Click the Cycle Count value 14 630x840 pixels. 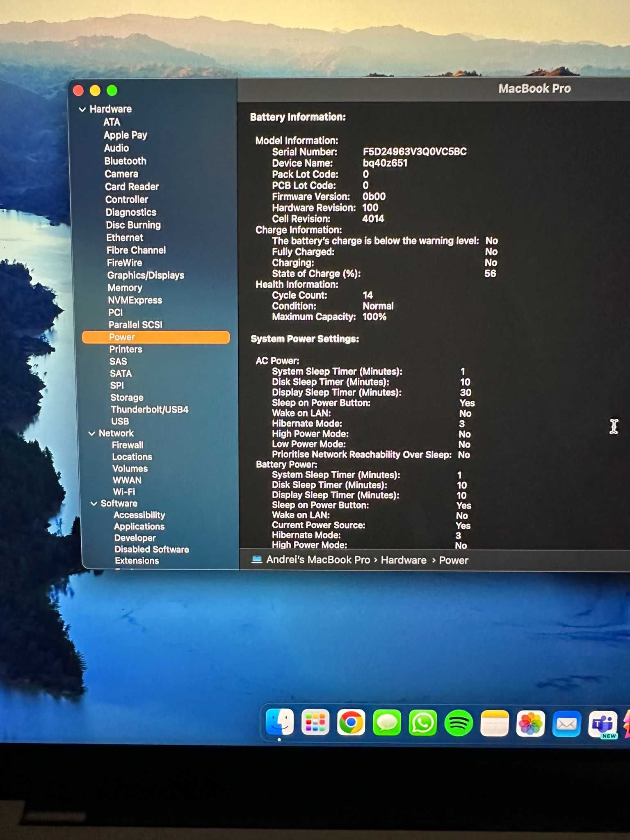tap(367, 295)
